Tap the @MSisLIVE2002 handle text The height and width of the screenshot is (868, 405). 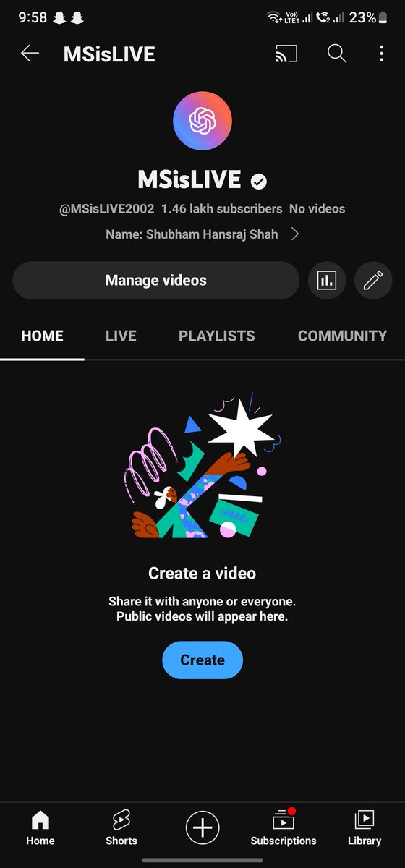pos(107,209)
